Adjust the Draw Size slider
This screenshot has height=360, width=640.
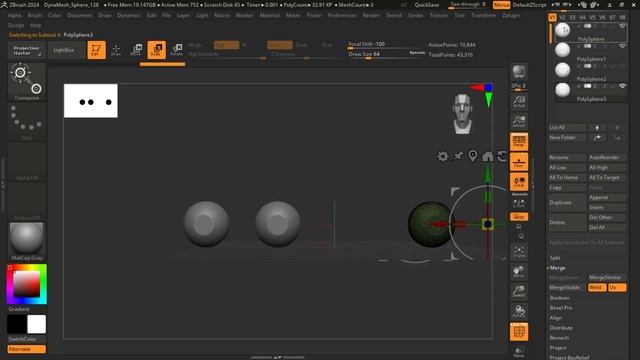click(x=387, y=55)
